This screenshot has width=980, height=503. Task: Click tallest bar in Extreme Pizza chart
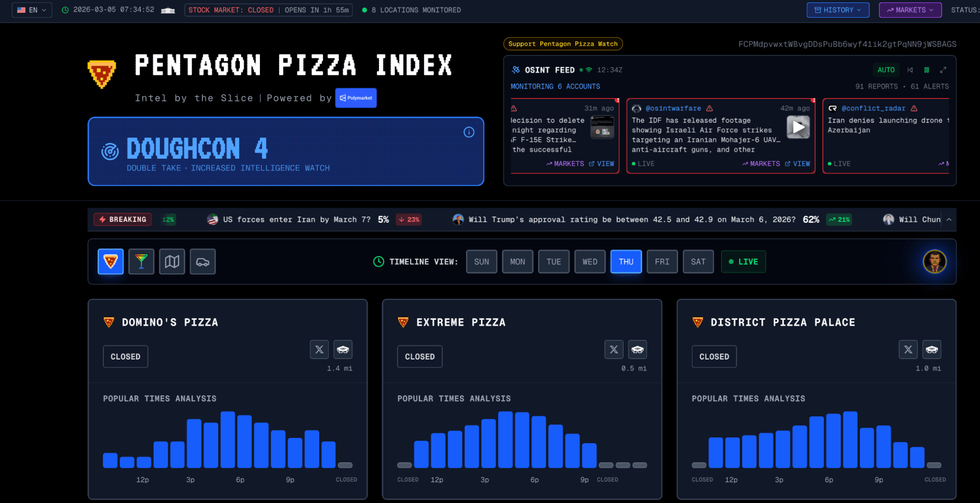[505, 440]
